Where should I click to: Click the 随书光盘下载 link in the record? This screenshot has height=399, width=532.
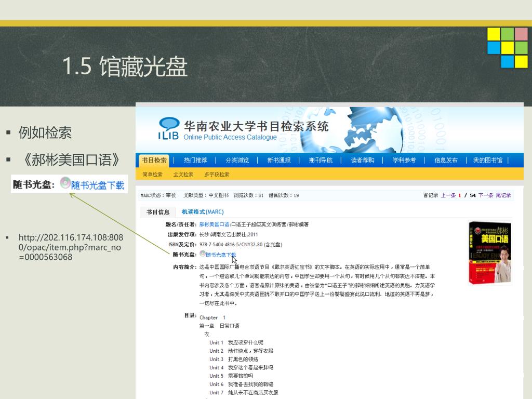tap(221, 255)
